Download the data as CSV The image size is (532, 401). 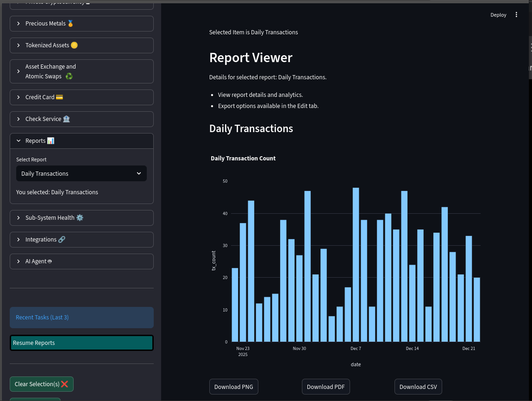pyautogui.click(x=418, y=387)
